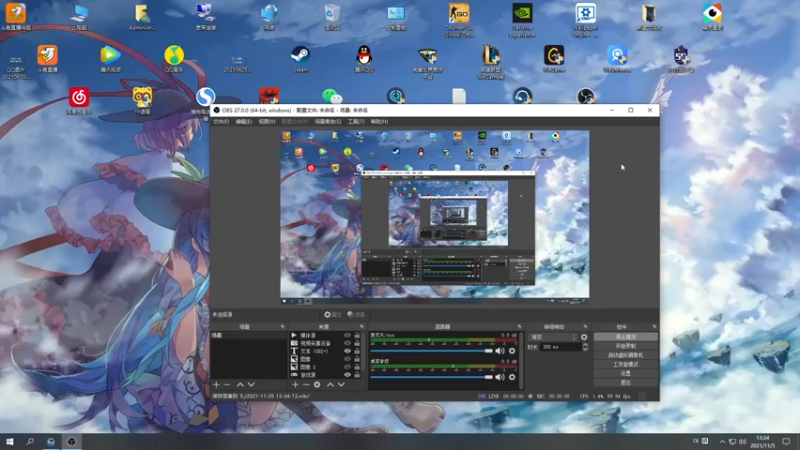The image size is (800, 450).
Task: Open the NVIDIA GeForce Experience shortcut
Action: (x=521, y=15)
